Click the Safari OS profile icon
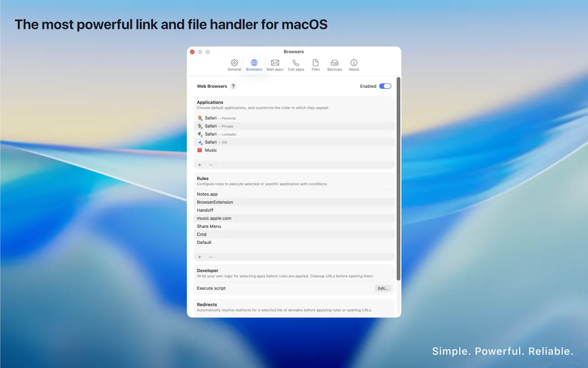Viewport: 588px width, 368px height. [x=200, y=142]
